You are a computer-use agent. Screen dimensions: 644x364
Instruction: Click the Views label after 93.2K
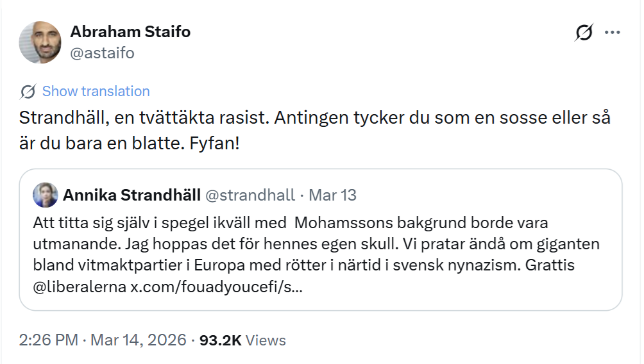tap(266, 340)
